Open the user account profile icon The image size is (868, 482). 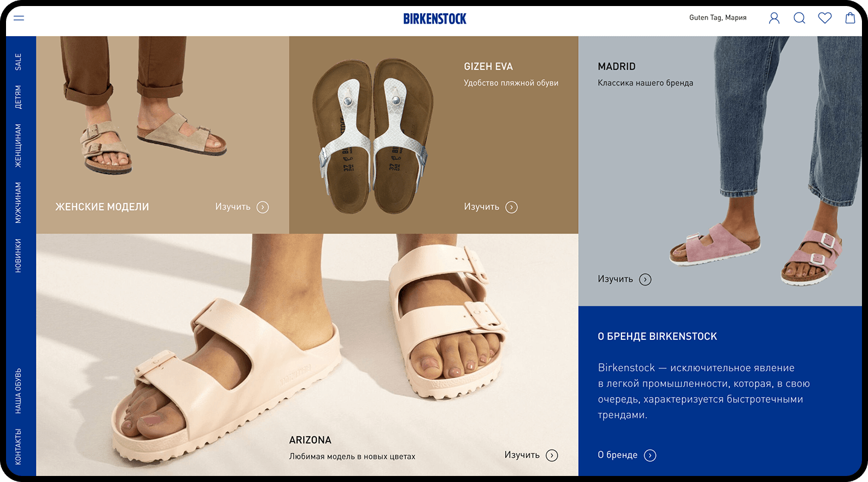click(774, 18)
